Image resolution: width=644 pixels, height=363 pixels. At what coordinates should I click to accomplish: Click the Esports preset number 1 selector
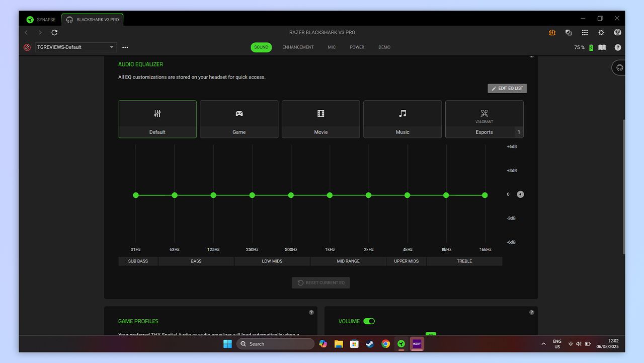click(x=518, y=132)
